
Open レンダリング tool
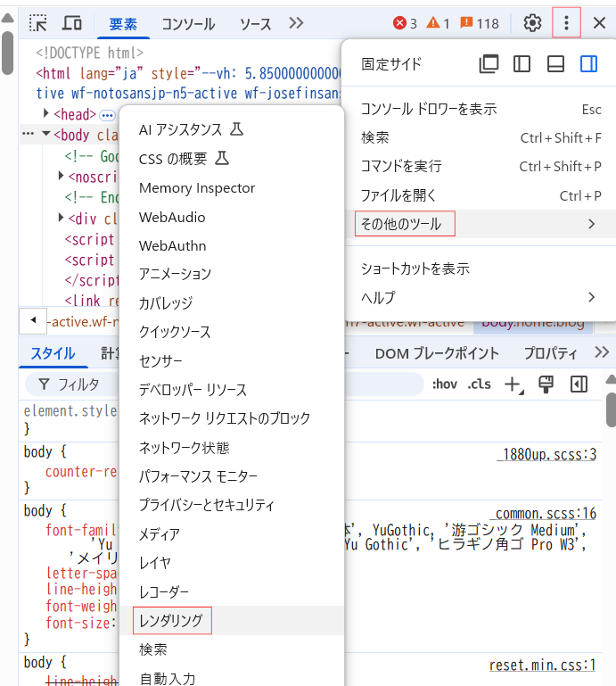232,620
